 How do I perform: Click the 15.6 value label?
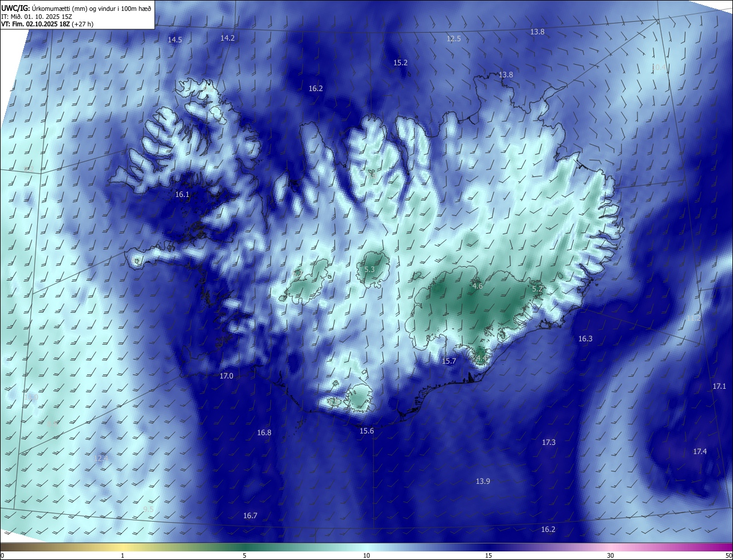click(x=366, y=431)
